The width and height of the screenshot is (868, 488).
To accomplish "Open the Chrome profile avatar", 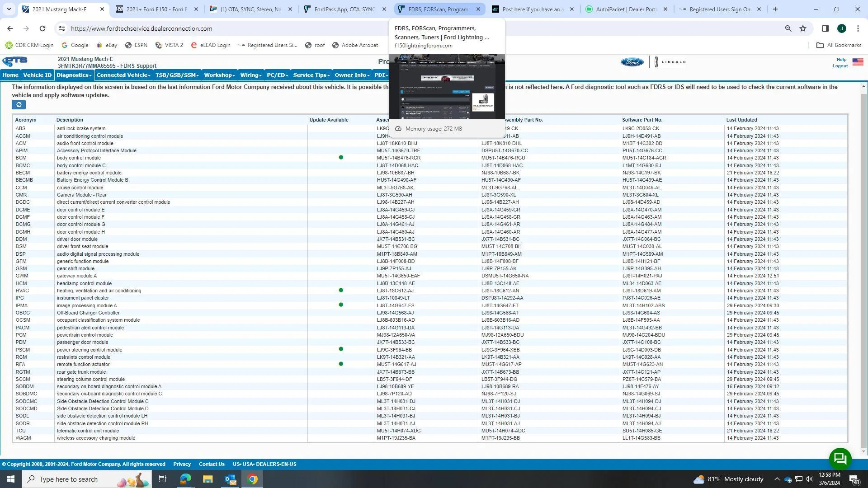I will point(841,28).
